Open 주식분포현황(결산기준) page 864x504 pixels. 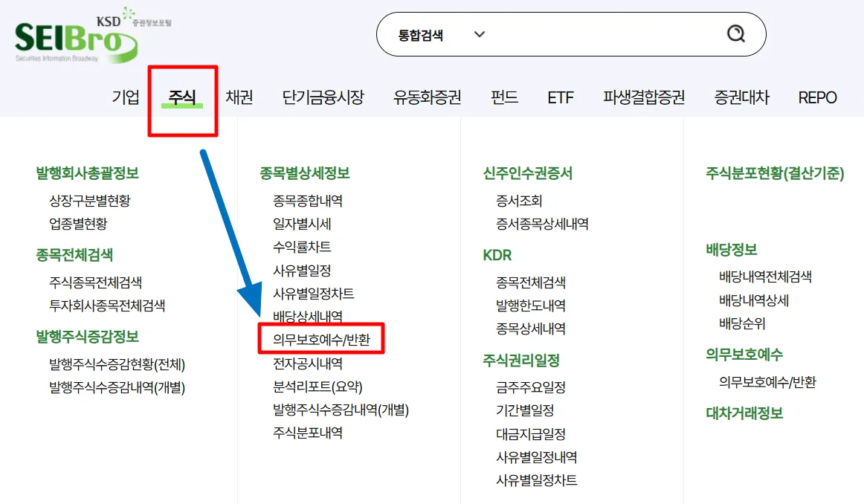click(776, 172)
